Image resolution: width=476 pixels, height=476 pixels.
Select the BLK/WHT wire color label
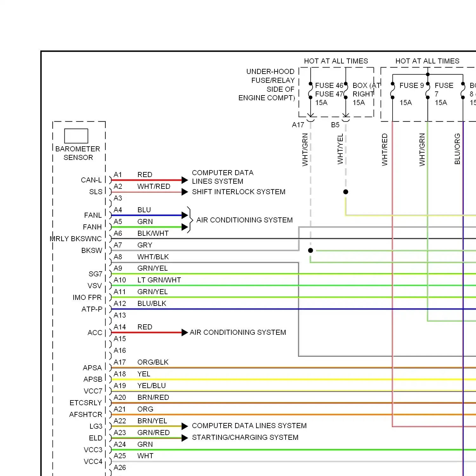point(153,234)
